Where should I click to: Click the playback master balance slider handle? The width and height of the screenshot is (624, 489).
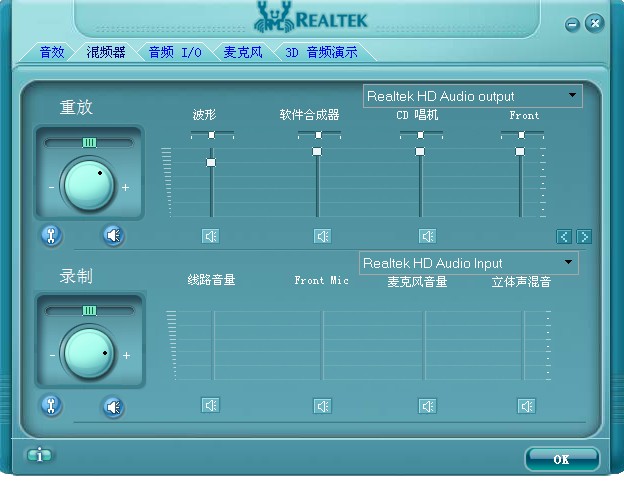[x=89, y=142]
